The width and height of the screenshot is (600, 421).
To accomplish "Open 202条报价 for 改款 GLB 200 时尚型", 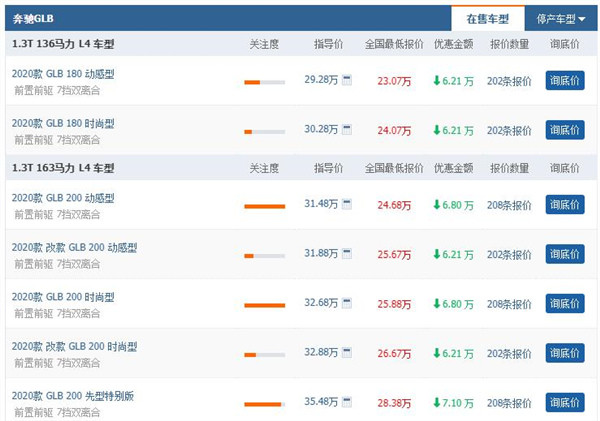I will point(509,353).
